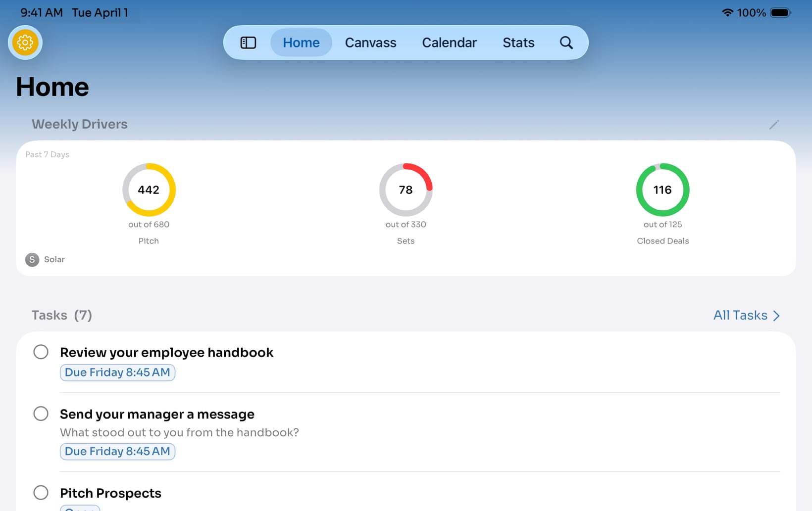Open Pitch Prospects task title

[110, 493]
